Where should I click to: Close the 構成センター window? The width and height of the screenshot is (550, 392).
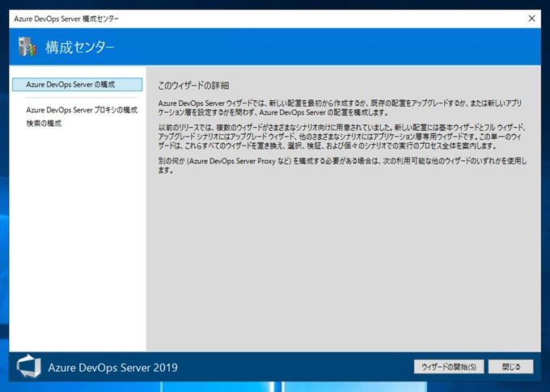pos(531,19)
